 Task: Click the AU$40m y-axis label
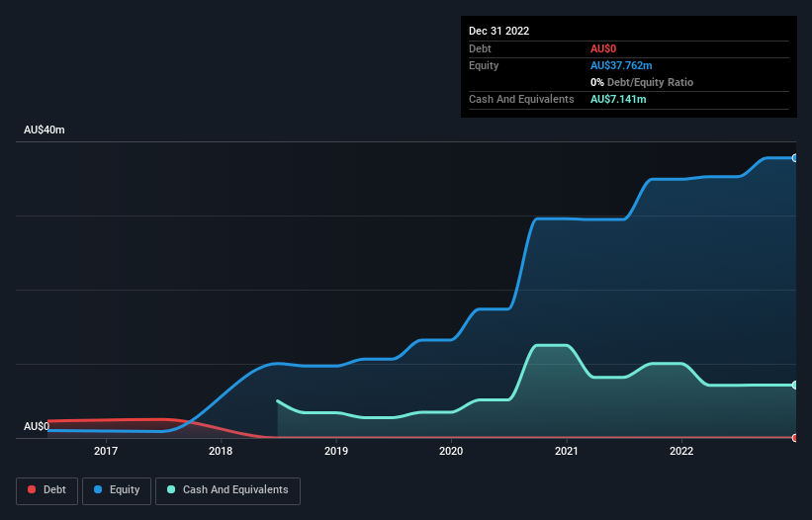click(45, 130)
